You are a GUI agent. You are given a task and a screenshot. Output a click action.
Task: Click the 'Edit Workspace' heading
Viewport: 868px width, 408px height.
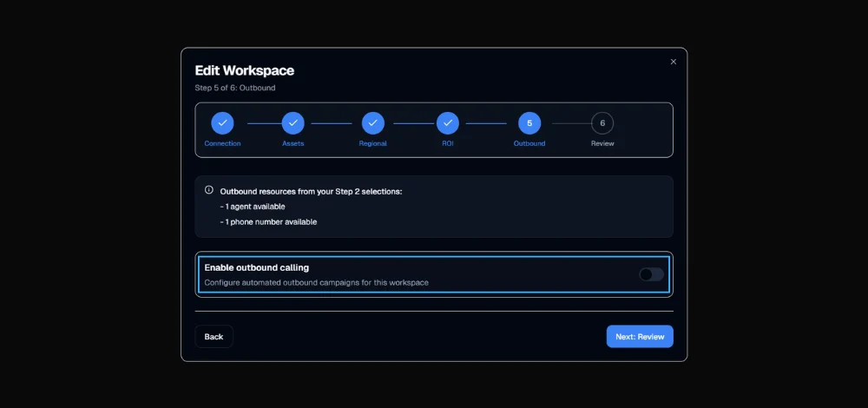(244, 71)
